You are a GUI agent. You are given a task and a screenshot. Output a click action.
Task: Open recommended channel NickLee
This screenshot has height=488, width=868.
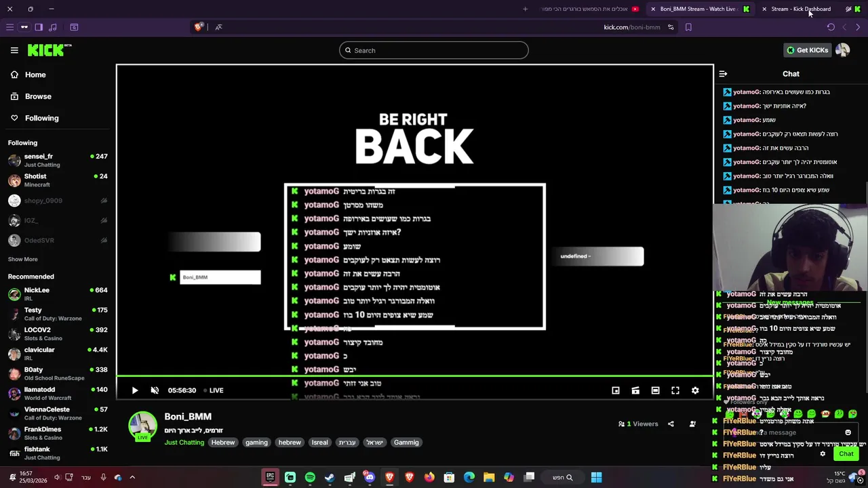pos(58,293)
